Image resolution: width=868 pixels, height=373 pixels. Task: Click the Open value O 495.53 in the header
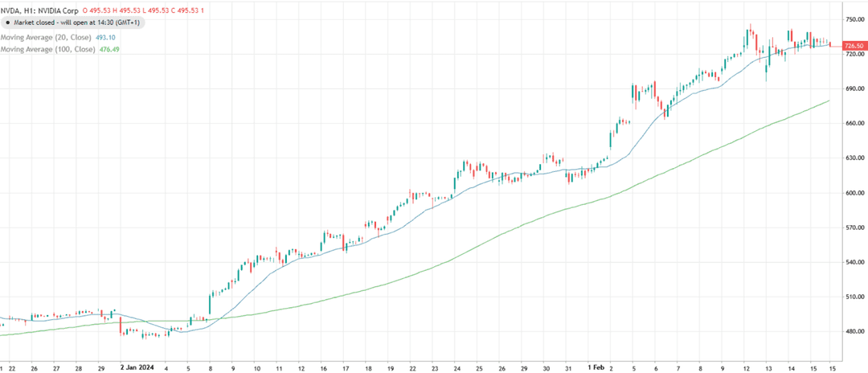(96, 10)
